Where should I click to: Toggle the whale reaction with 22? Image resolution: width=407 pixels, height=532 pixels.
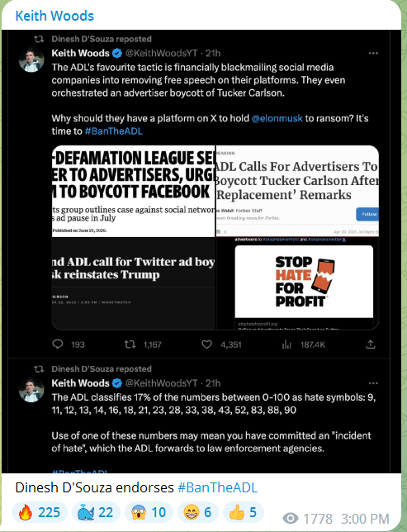(96, 512)
